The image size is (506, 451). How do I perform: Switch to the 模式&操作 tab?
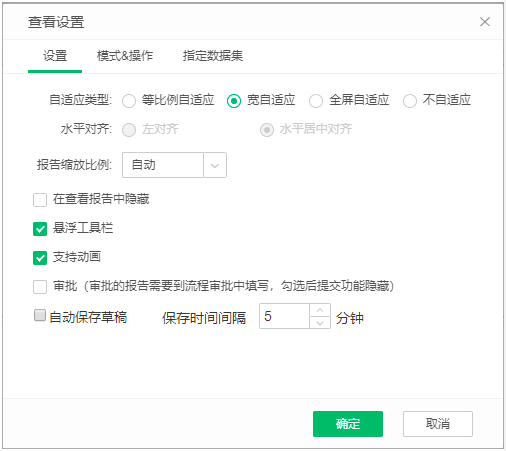pos(125,56)
